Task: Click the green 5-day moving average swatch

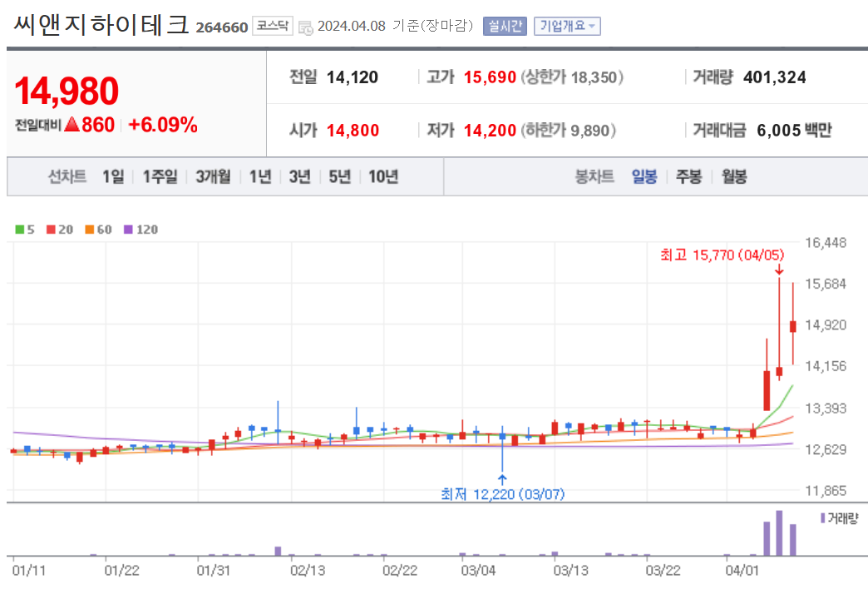Action: [x=19, y=230]
